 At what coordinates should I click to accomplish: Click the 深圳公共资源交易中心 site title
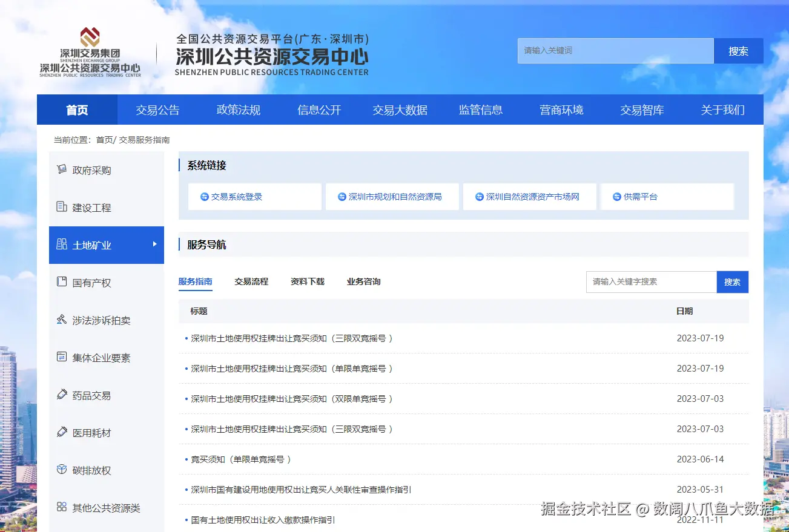(x=272, y=57)
